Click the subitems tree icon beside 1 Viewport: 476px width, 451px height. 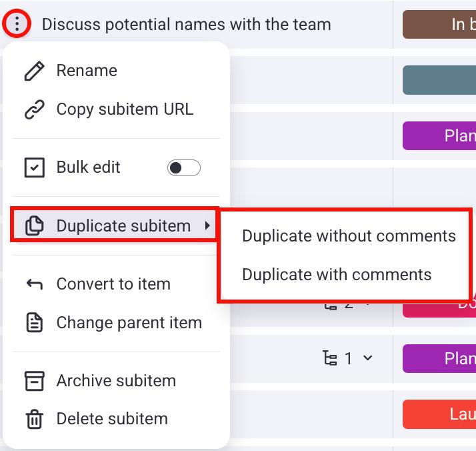tap(330, 359)
